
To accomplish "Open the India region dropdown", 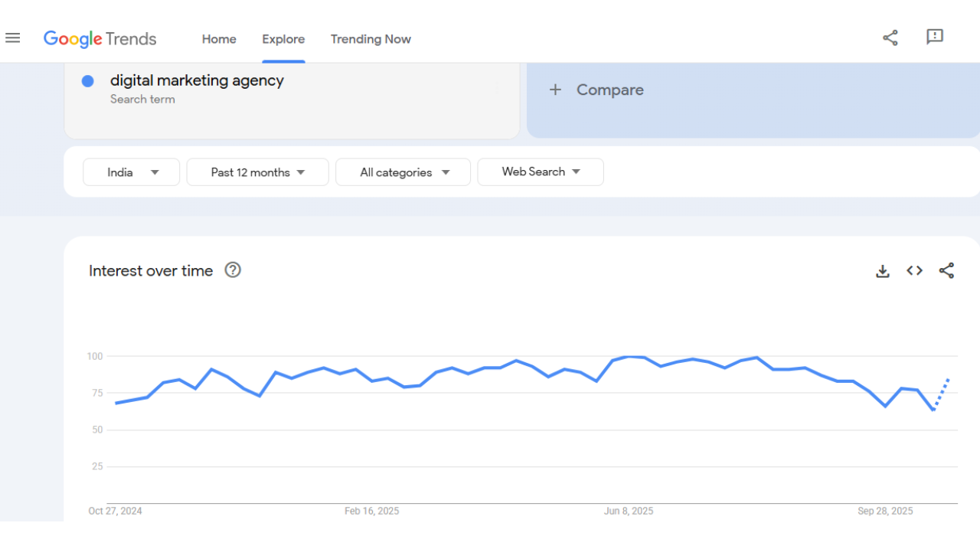I will click(131, 172).
